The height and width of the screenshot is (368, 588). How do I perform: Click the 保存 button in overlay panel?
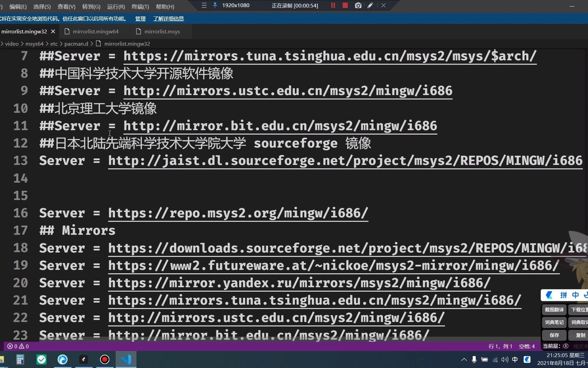click(554, 335)
